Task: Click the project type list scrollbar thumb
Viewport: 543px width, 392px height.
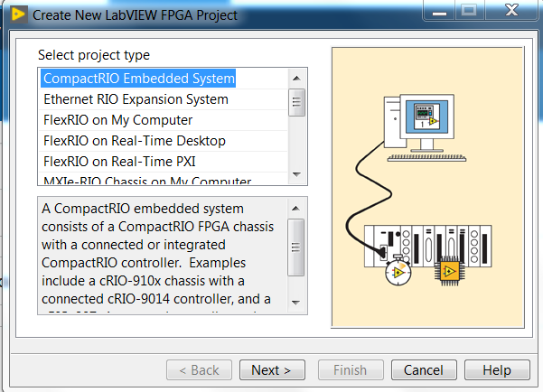Action: click(296, 102)
